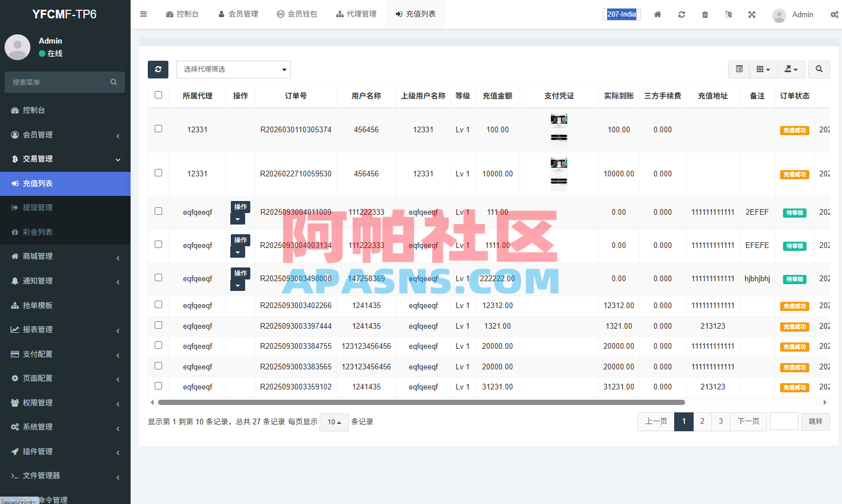This screenshot has width=842, height=504.
Task: Open the export data dropdown
Action: coord(791,69)
